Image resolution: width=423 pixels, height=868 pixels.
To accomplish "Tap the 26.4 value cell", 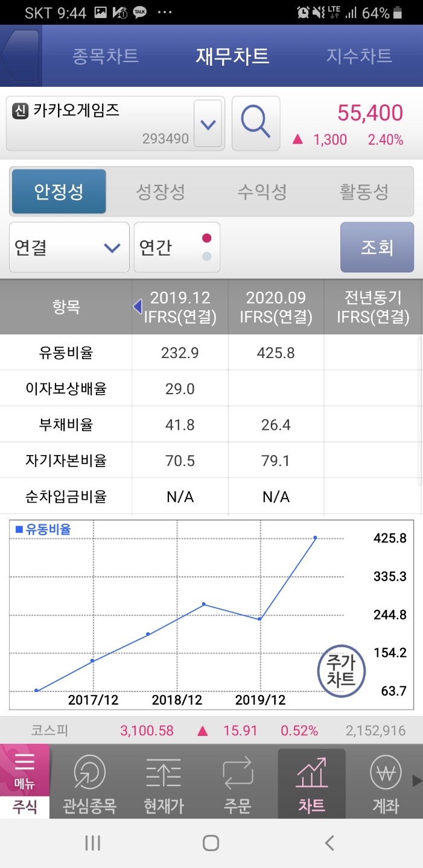I will tap(276, 425).
